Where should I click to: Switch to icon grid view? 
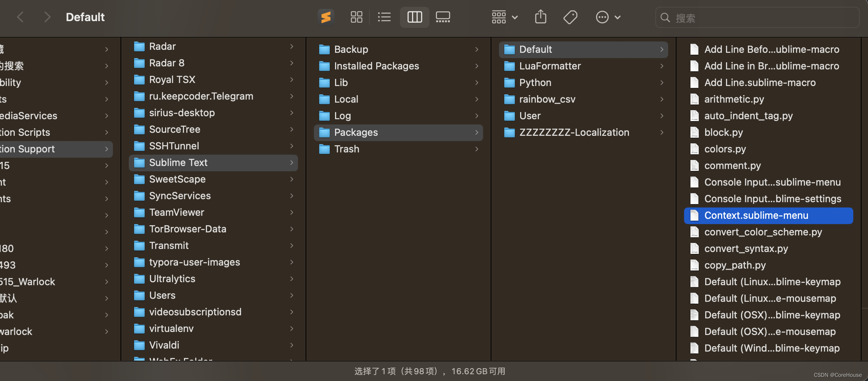(356, 17)
